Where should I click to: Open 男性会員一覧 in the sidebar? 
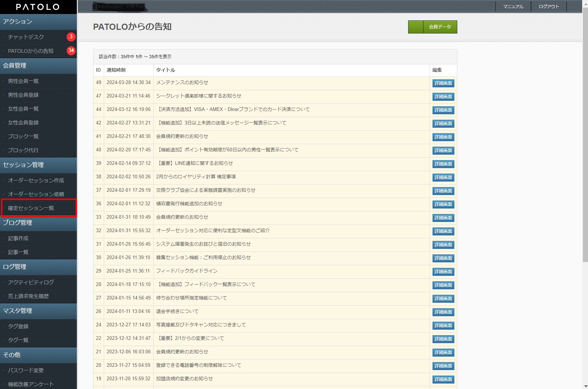click(x=38, y=81)
